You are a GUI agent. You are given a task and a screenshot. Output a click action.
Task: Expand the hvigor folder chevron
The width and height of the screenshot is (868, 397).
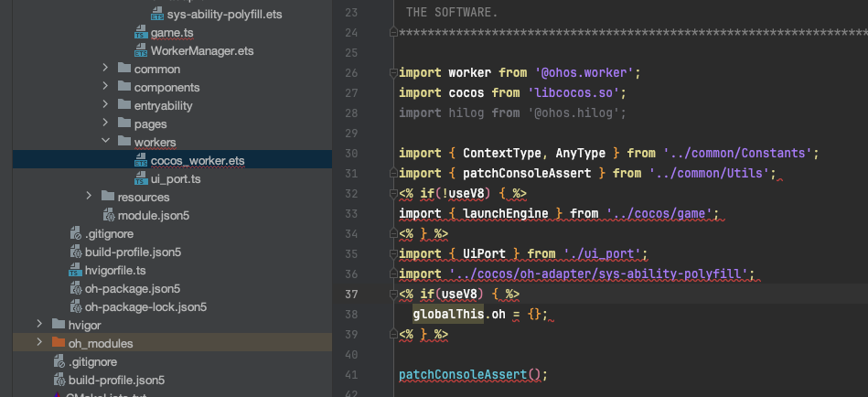39,325
